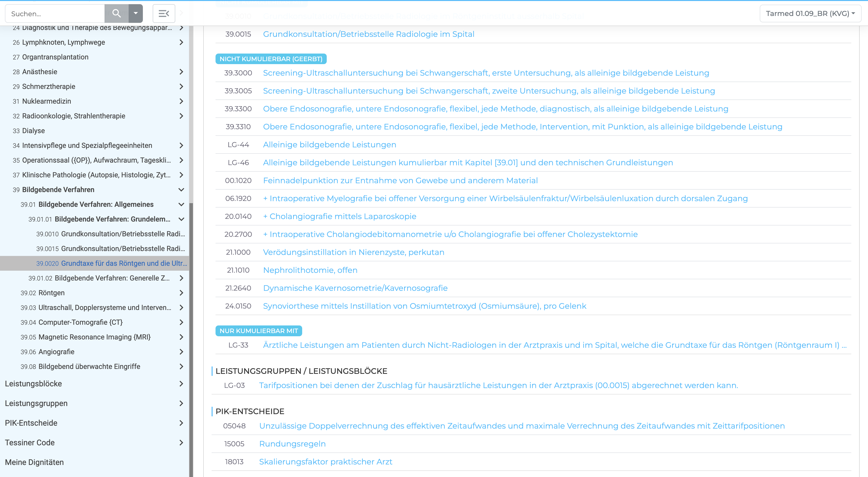Screen dimensions: 868x477
Task: Open the Tarmed 01.09_BR (KVG) version dropdown
Action: click(x=810, y=14)
